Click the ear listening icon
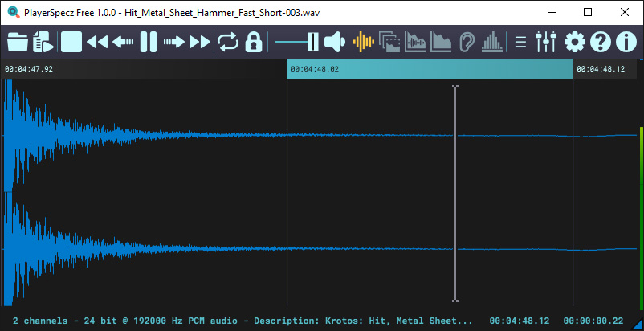The height and width of the screenshot is (331, 644). tap(467, 42)
